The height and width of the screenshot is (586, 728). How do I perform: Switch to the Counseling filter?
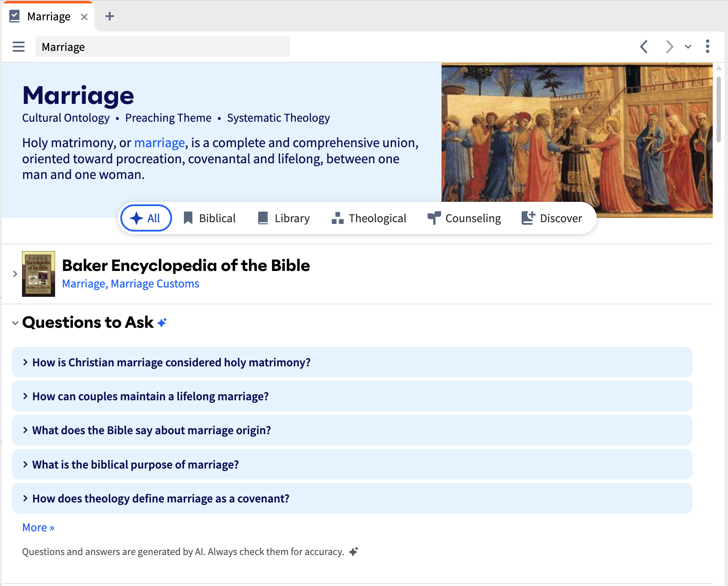coord(464,218)
